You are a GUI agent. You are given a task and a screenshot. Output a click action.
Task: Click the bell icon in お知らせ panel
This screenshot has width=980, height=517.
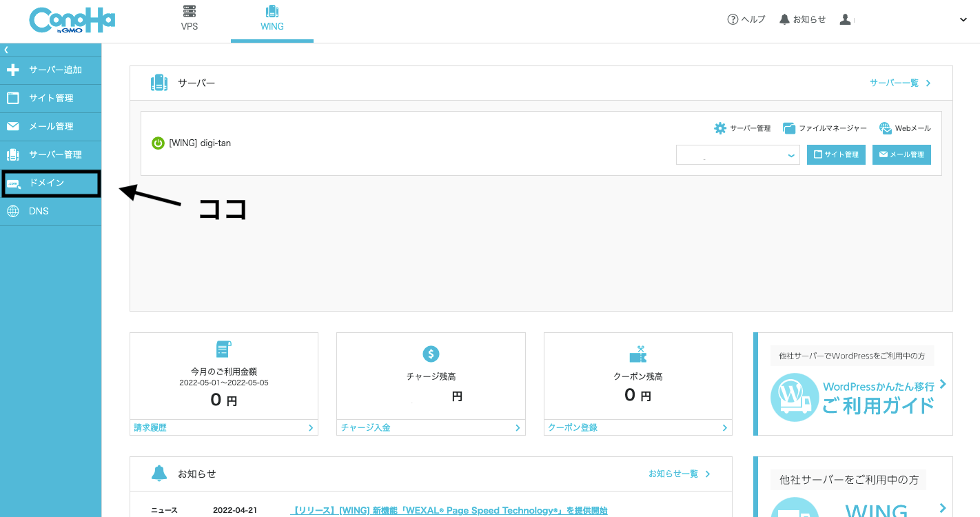pos(159,474)
